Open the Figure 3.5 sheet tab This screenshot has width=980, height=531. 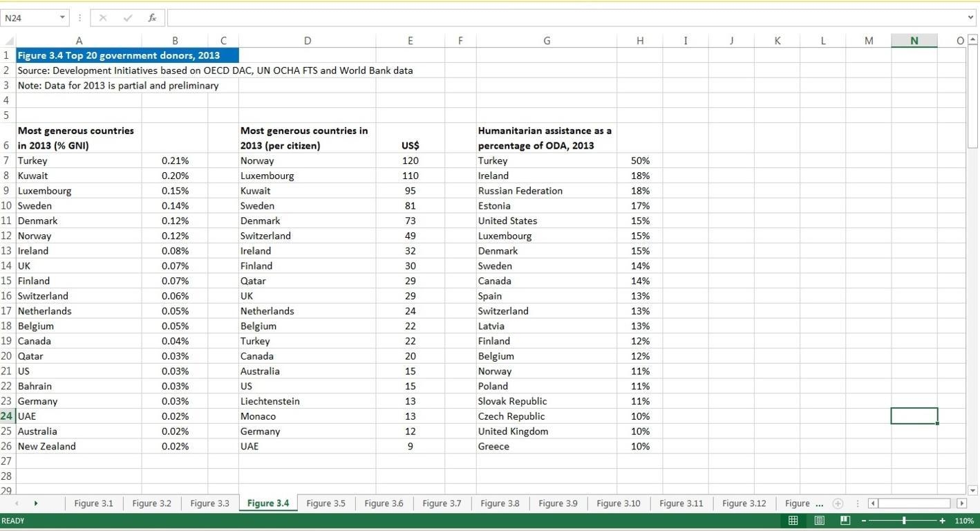326,503
